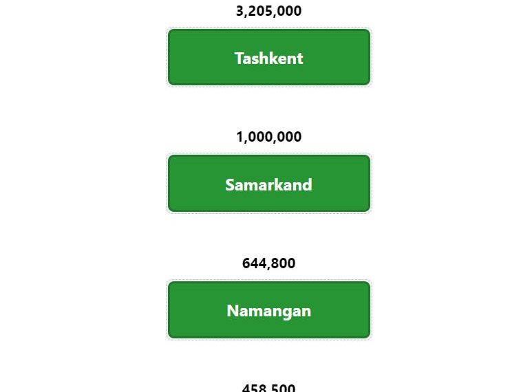Click the number above the Samarkand button
Image resolution: width=532 pixels, height=392 pixels.
268,137
